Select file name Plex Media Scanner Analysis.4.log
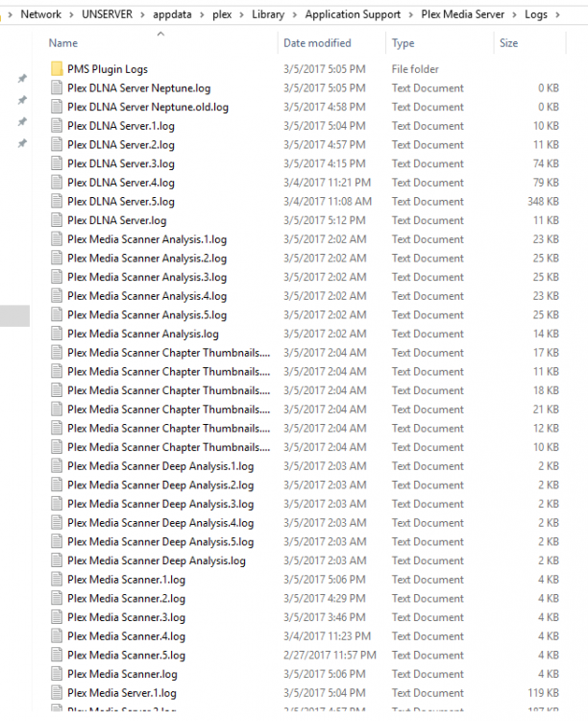This screenshot has width=588, height=721. tap(147, 296)
